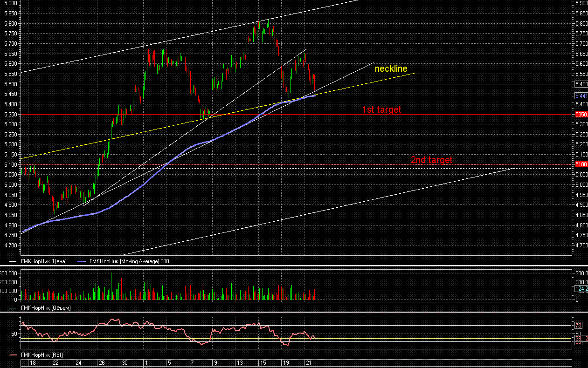Click 5 800 on the right price scale
The height and width of the screenshot is (368, 588).
coord(581,24)
